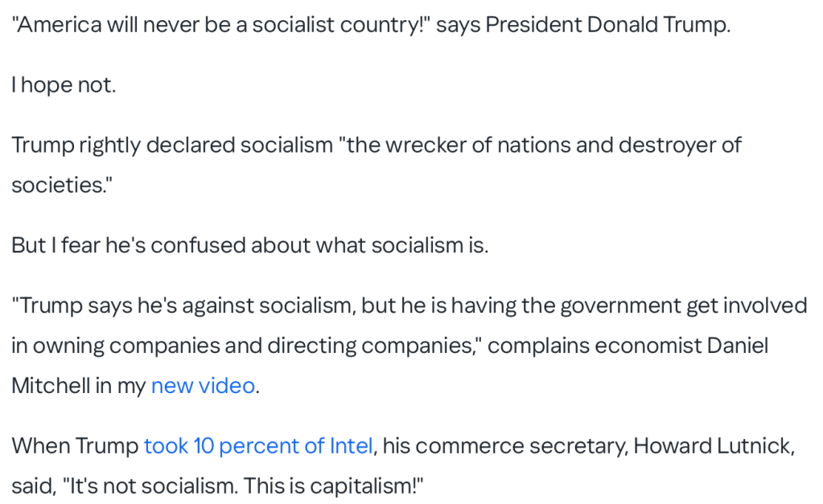Click the words "When Trump" before the Intel link
Screen dimensions: 823x504
click(74, 446)
